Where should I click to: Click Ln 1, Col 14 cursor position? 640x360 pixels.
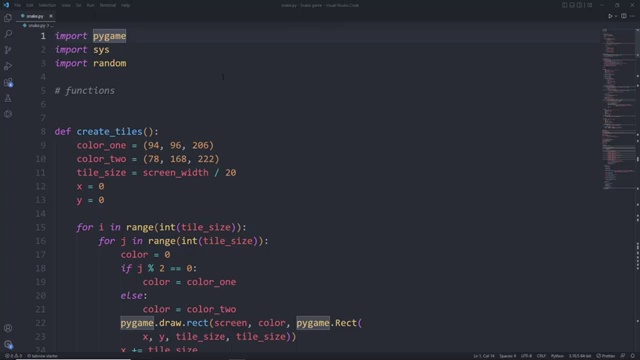click(x=484, y=356)
